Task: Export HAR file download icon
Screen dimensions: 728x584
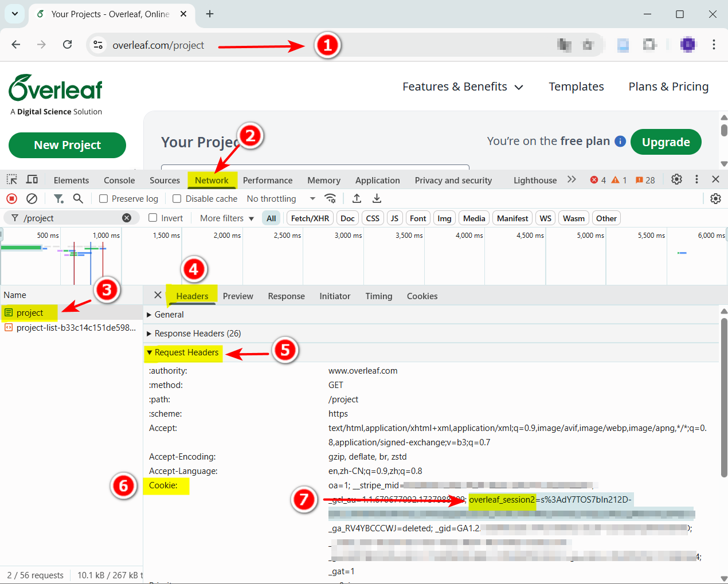Action: (377, 198)
